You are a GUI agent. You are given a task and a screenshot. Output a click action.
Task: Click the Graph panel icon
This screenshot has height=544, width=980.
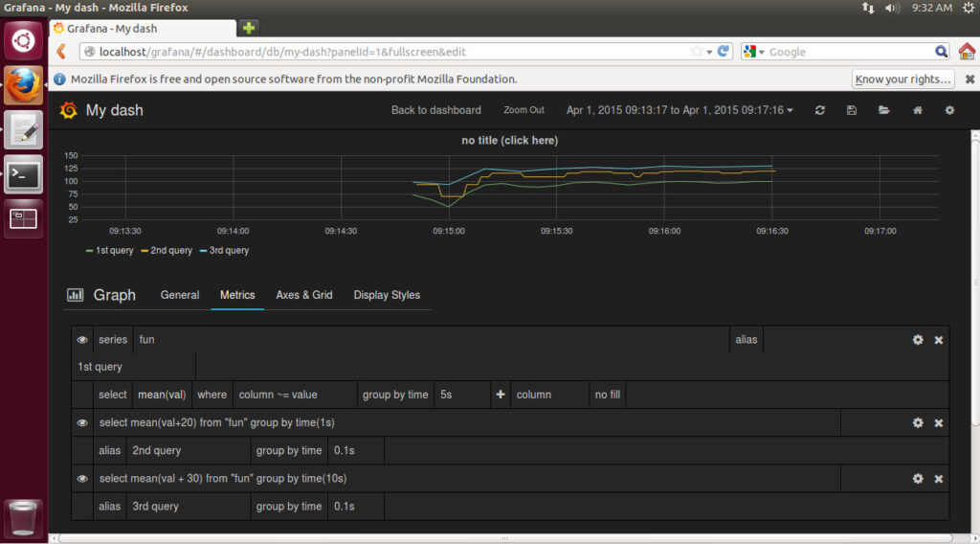point(75,295)
